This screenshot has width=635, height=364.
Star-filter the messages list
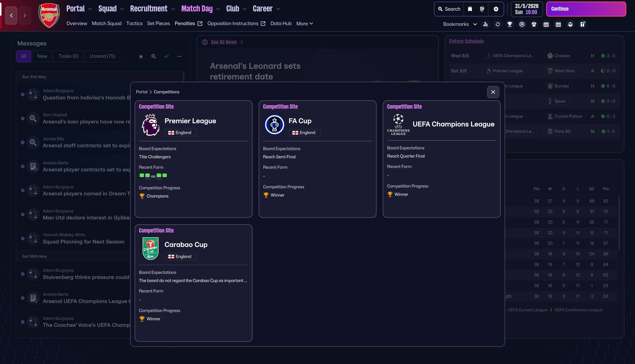[x=141, y=57]
